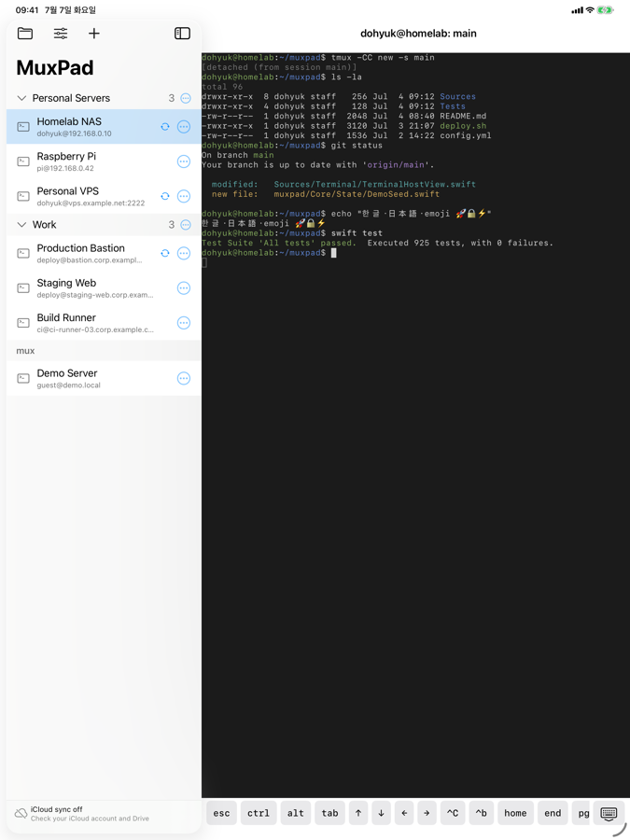Tap the home key button

(515, 813)
